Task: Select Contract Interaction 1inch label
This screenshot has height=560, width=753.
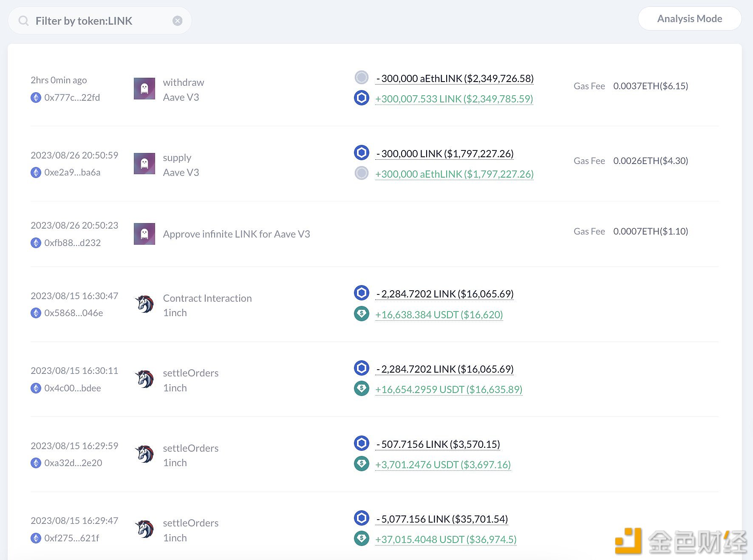Action: pyautogui.click(x=207, y=305)
